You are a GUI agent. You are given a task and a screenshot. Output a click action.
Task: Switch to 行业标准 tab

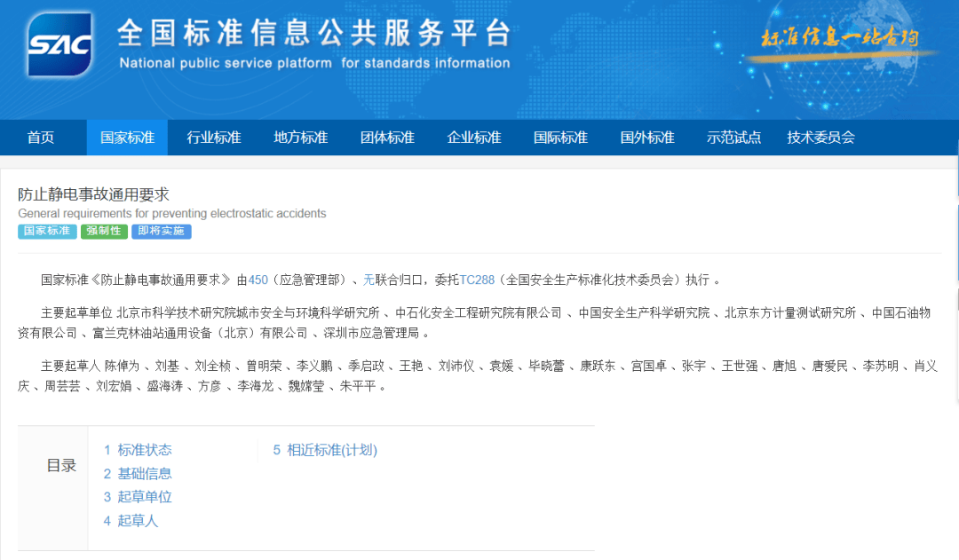213,138
